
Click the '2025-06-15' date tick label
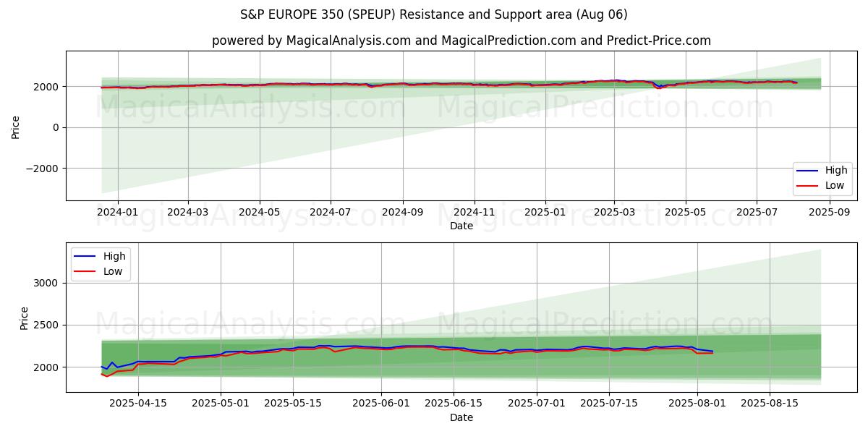[x=454, y=404]
